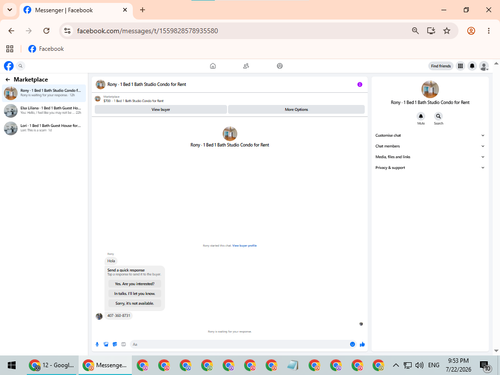Image resolution: width=500 pixels, height=375 pixels.
Task: Open the Groups icon in top navigation
Action: point(280,66)
